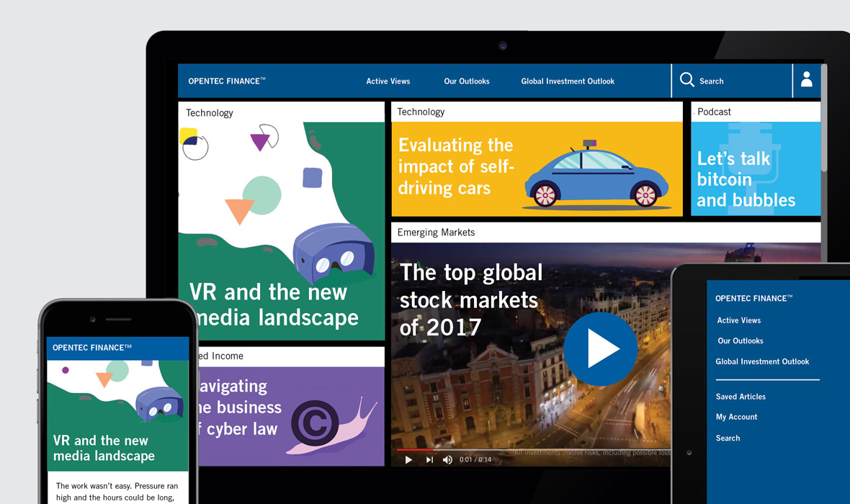Open the self-driving cars article

click(537, 168)
